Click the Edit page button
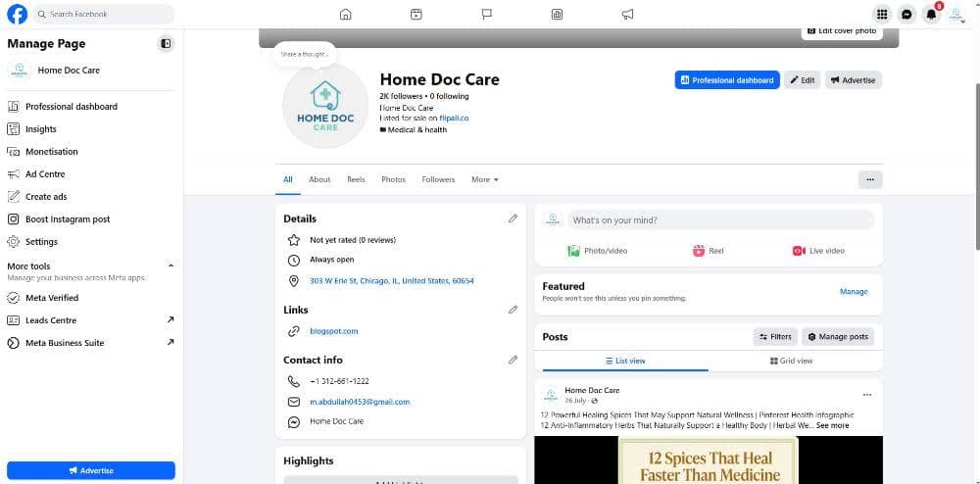 tap(803, 80)
